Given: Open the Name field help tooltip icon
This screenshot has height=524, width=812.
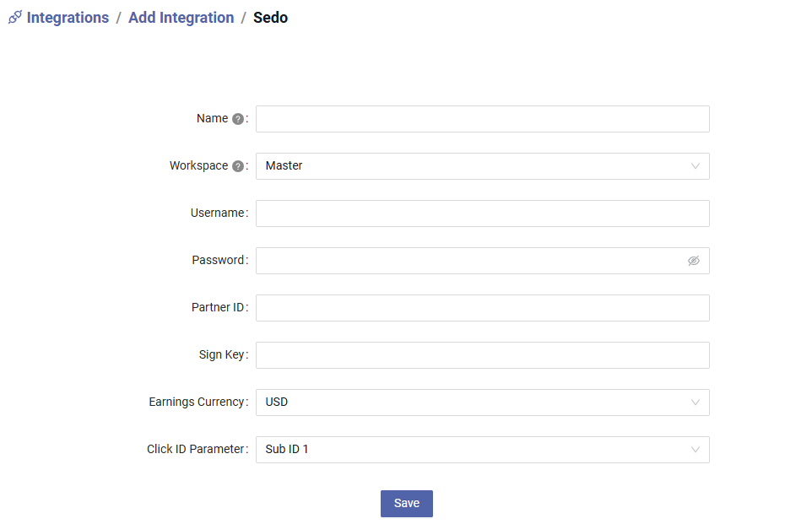Looking at the screenshot, I should point(238,119).
